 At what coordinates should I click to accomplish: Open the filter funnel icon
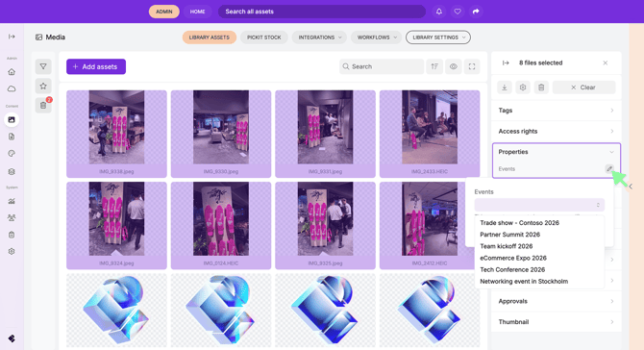(x=43, y=66)
